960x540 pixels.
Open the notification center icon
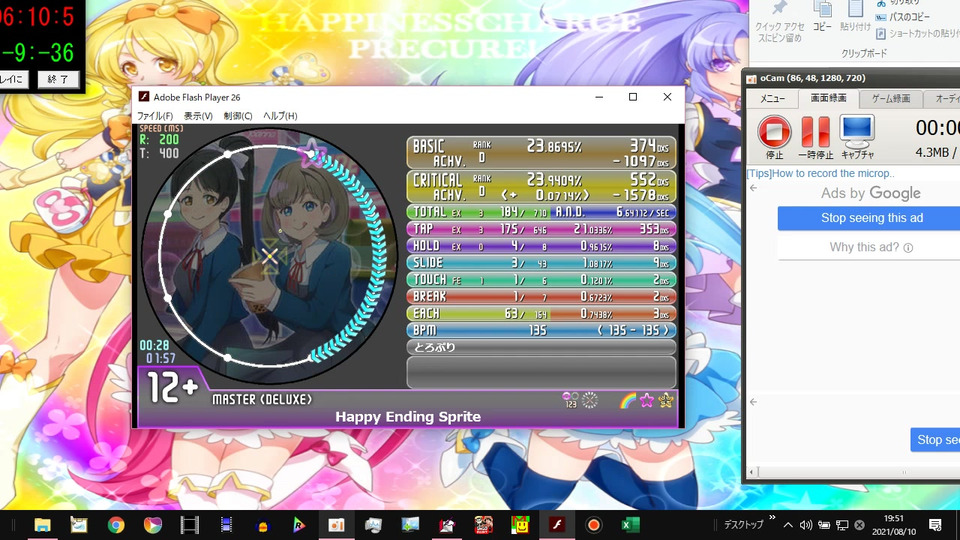[x=935, y=525]
